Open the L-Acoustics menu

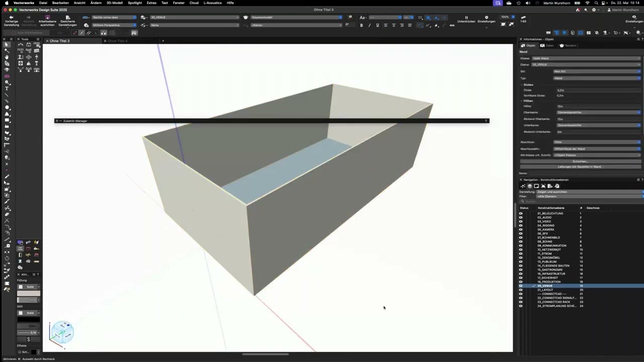(x=212, y=3)
